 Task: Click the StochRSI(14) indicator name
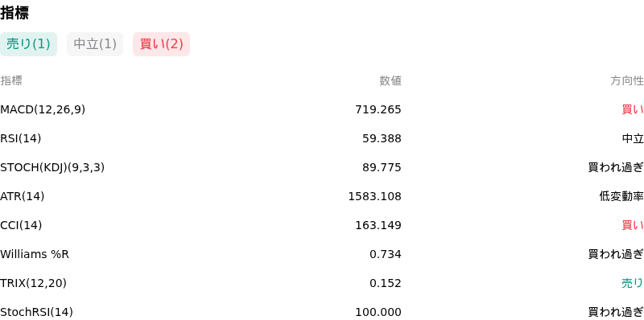(x=36, y=312)
